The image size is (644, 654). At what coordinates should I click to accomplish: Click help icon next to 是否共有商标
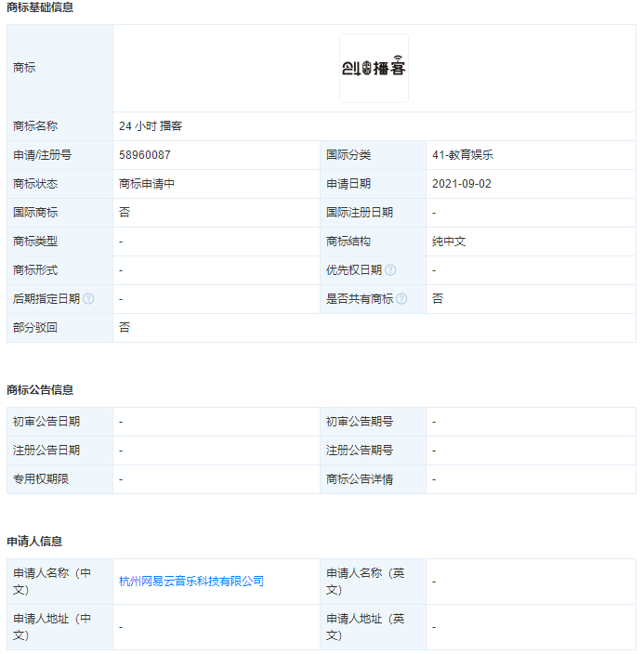click(401, 298)
